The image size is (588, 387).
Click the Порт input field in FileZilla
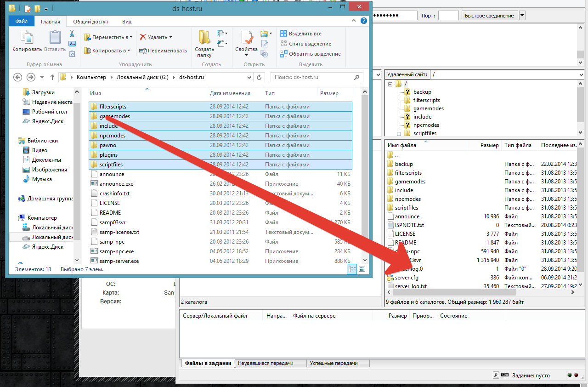click(x=448, y=16)
